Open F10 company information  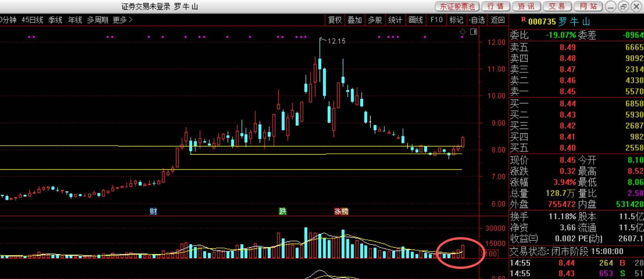click(436, 20)
